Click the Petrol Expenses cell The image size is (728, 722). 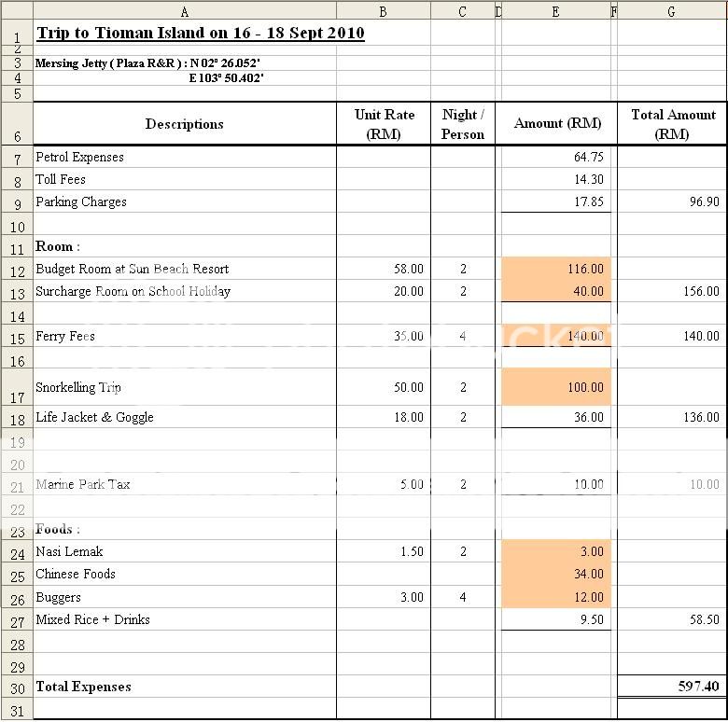(x=185, y=157)
